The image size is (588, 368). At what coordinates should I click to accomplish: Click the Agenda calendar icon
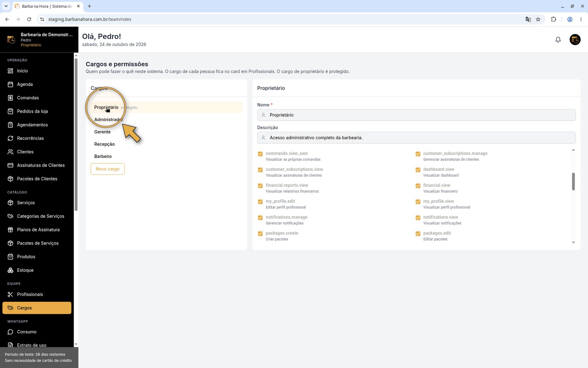10,84
